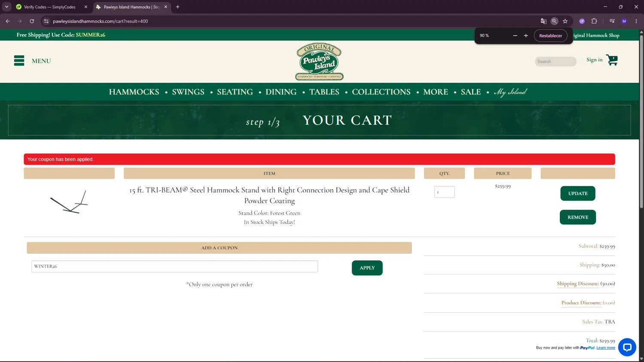This screenshot has height=362, width=644.
Task: Focus the coupon code input field
Action: pos(175,266)
